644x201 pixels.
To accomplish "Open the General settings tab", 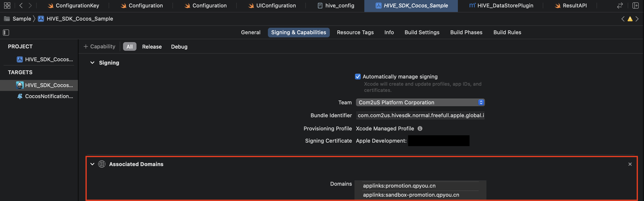I will pos(250,32).
